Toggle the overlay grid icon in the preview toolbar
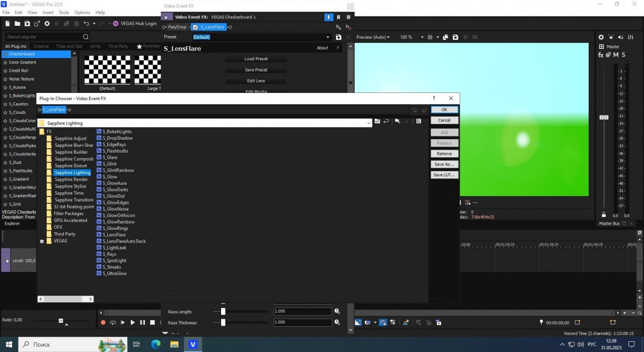Viewport: 644px width, 352px height. (x=429, y=37)
